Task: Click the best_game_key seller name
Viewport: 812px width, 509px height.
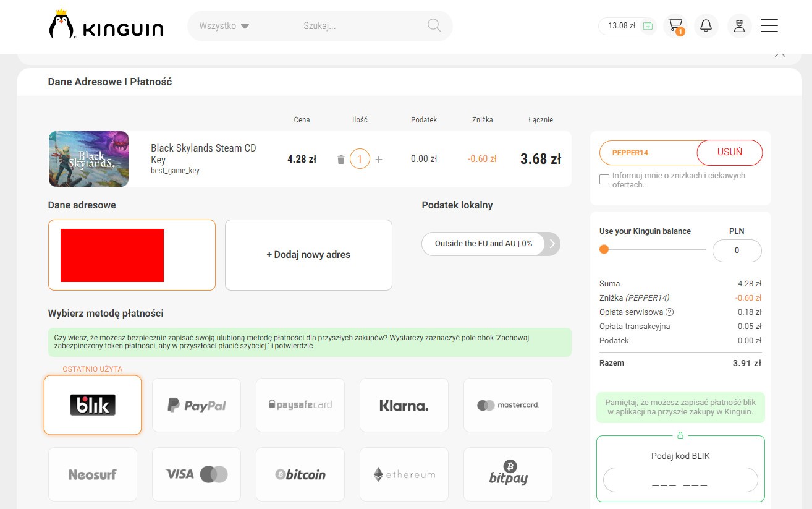Action: click(x=175, y=171)
